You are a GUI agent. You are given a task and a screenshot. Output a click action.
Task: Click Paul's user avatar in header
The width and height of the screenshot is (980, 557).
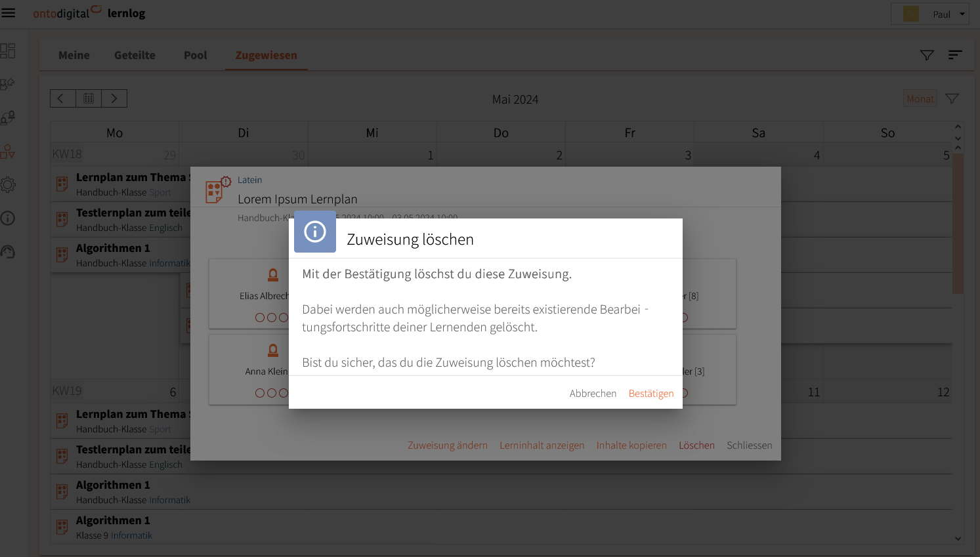(911, 14)
